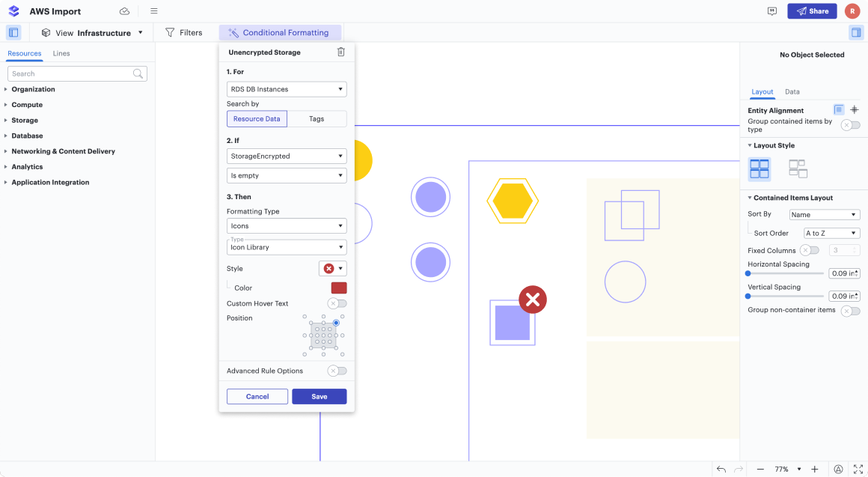Click the wand icon beside Conditional Formatting
868x477 pixels.
point(233,33)
